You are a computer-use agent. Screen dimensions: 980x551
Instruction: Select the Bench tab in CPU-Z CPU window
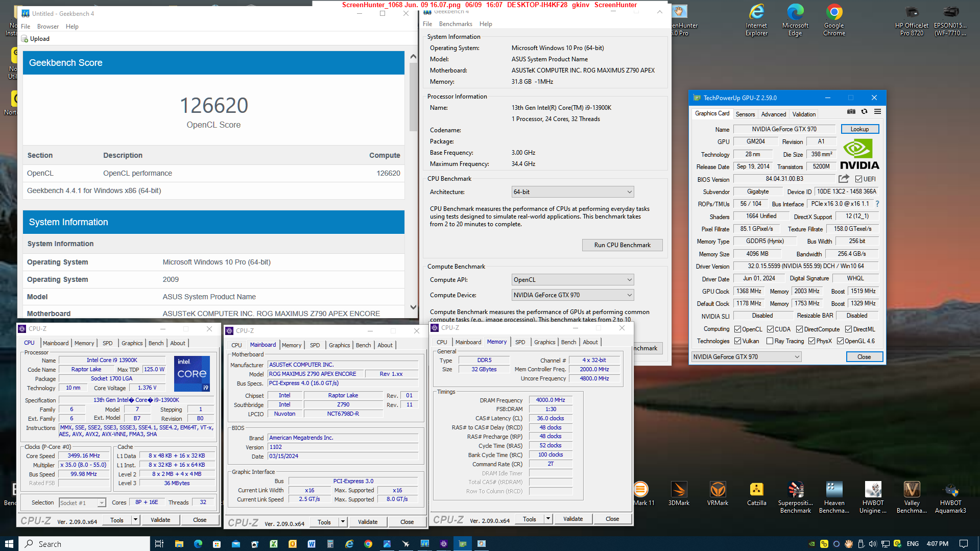(156, 343)
